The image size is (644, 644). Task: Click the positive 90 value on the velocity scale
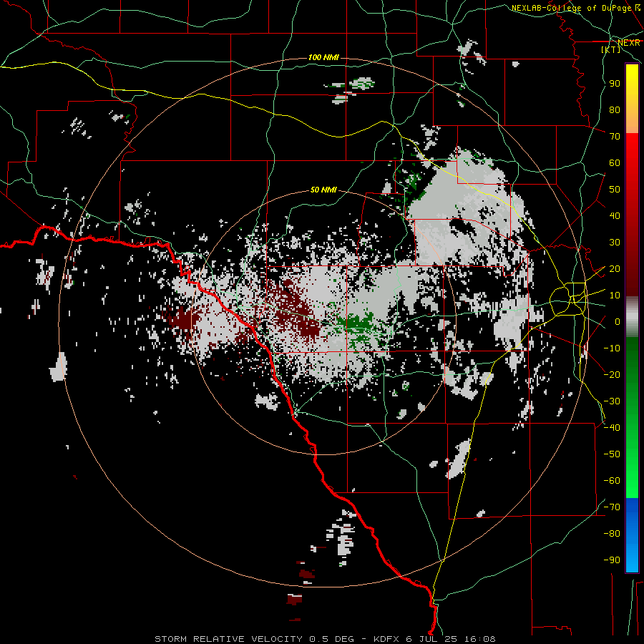[615, 84]
